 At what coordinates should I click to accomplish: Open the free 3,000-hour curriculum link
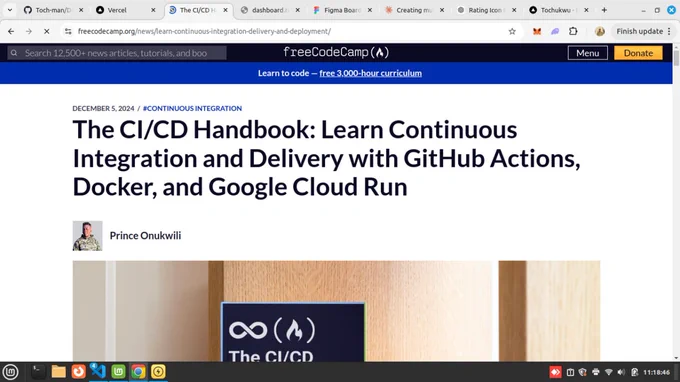pos(370,73)
